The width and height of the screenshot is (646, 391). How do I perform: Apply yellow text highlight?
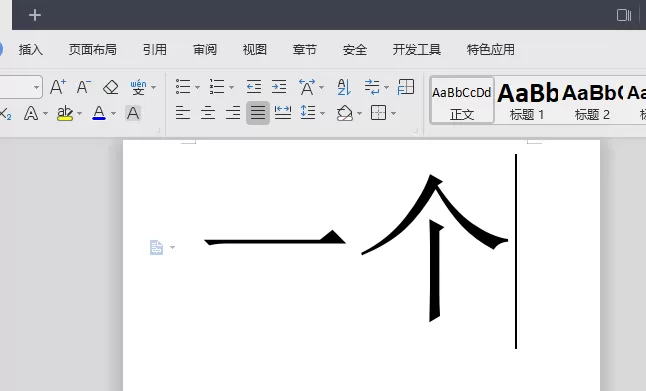point(65,113)
